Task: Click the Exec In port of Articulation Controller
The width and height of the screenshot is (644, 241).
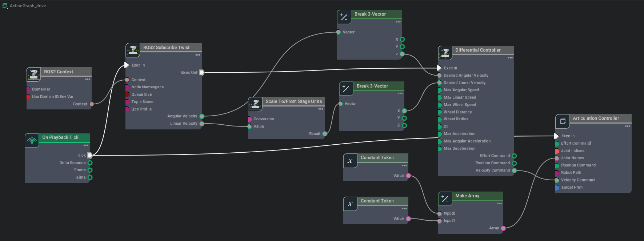Action: [556, 136]
